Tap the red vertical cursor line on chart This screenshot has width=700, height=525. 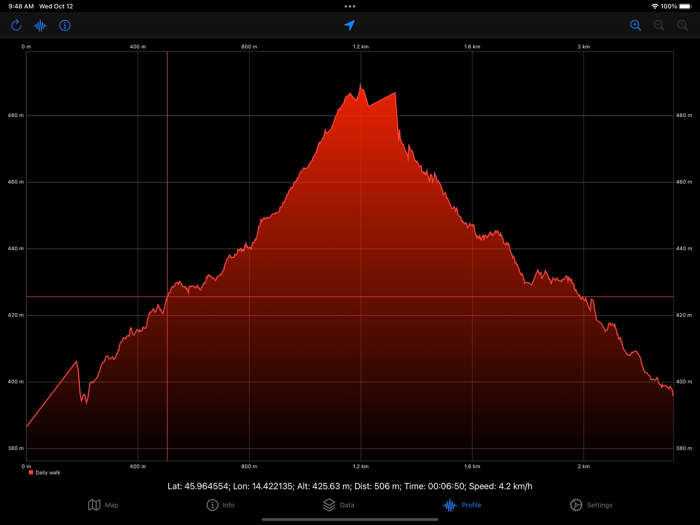tap(167, 256)
